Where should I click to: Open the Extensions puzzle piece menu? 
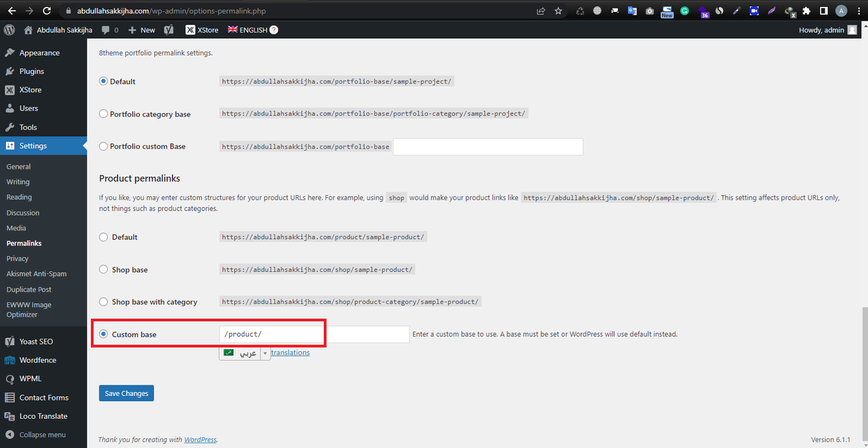pyautogui.click(x=806, y=11)
